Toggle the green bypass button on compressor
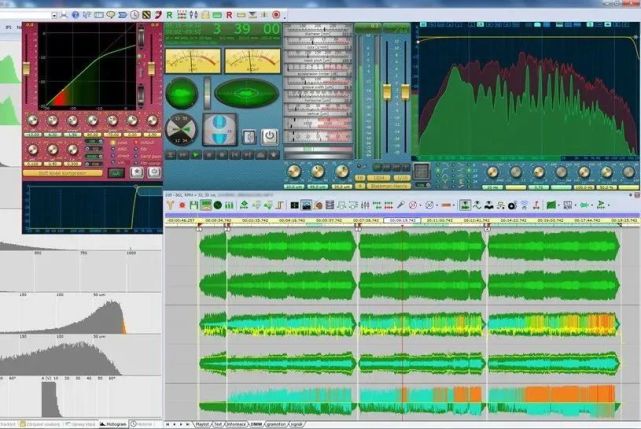This screenshot has height=429, width=641. click(115, 173)
